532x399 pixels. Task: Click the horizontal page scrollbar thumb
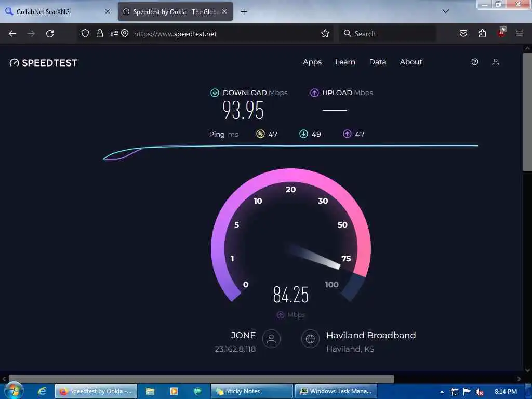click(x=201, y=379)
